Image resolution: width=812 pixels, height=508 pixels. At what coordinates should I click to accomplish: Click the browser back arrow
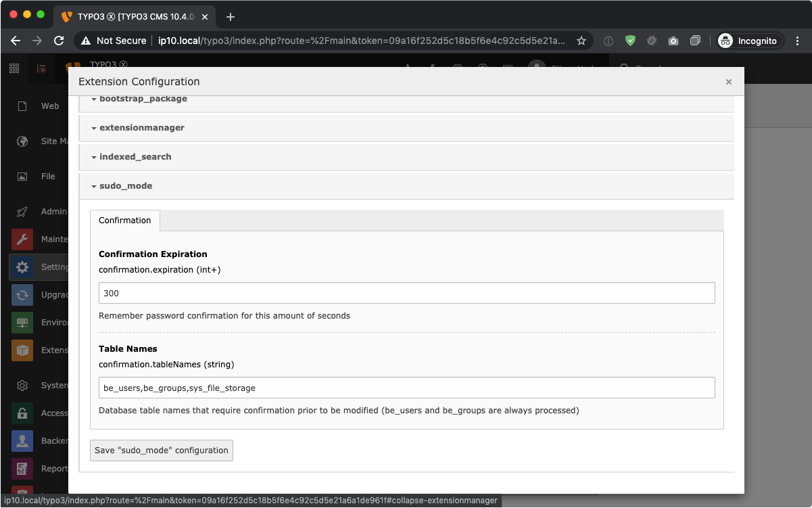pyautogui.click(x=16, y=41)
